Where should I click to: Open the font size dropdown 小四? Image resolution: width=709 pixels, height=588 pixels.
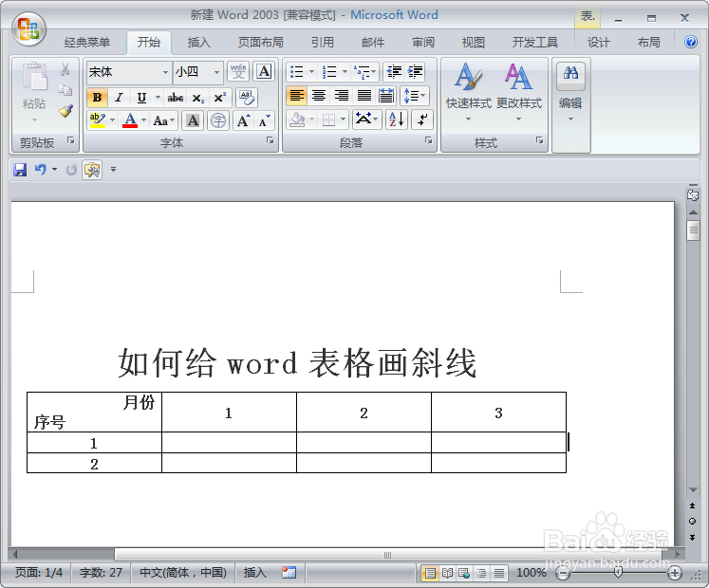(217, 72)
